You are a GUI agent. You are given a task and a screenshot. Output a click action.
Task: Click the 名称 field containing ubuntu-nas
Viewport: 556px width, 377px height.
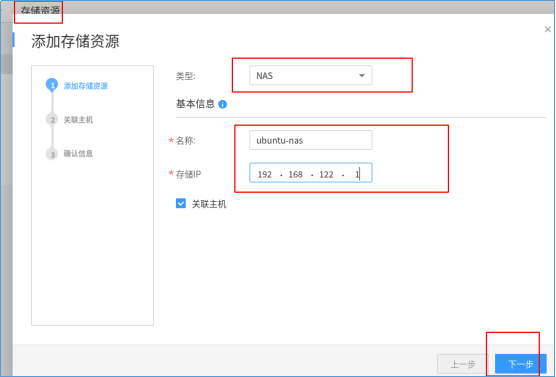[311, 140]
